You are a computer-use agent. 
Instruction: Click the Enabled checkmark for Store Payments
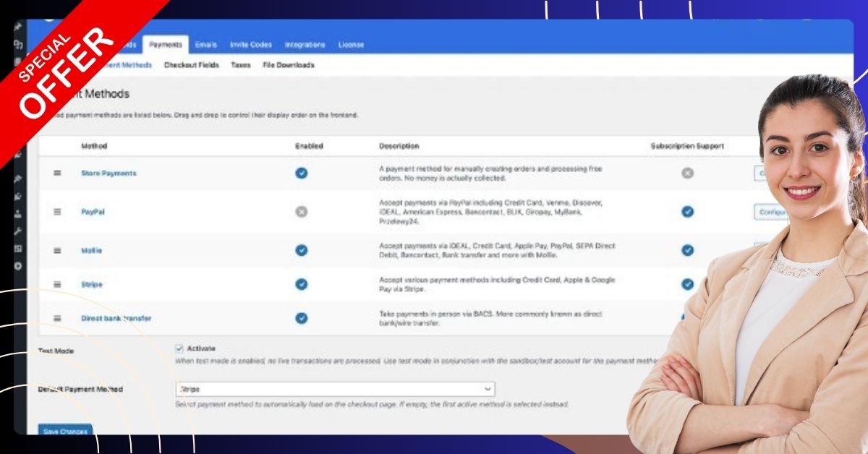[x=302, y=173]
